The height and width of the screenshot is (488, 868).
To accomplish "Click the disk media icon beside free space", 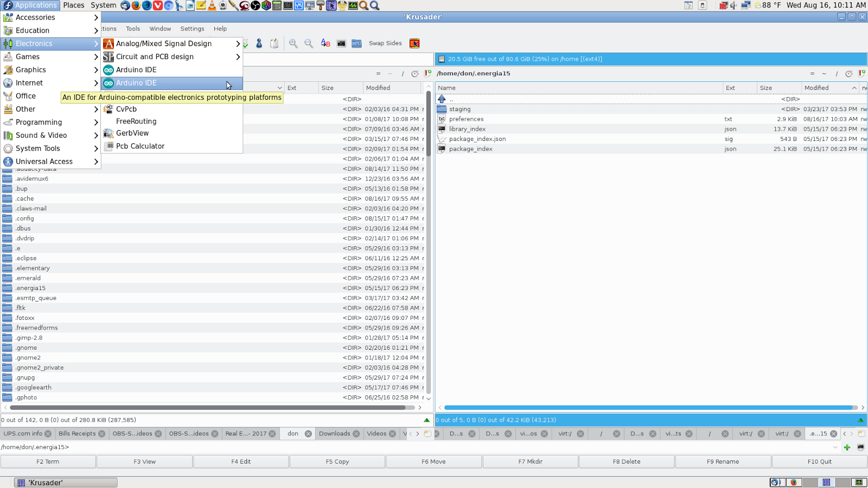I will tap(442, 59).
